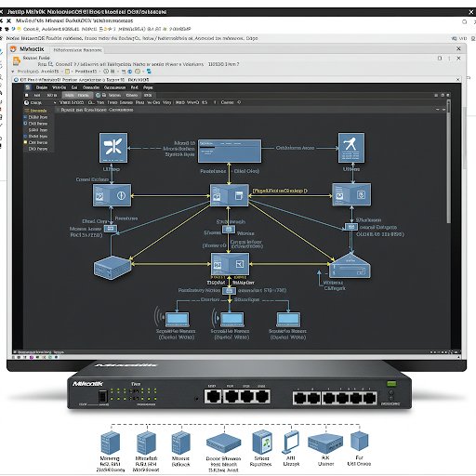Click the small cube icon ending the bottom legend
The image size is (476, 476).
(x=359, y=442)
